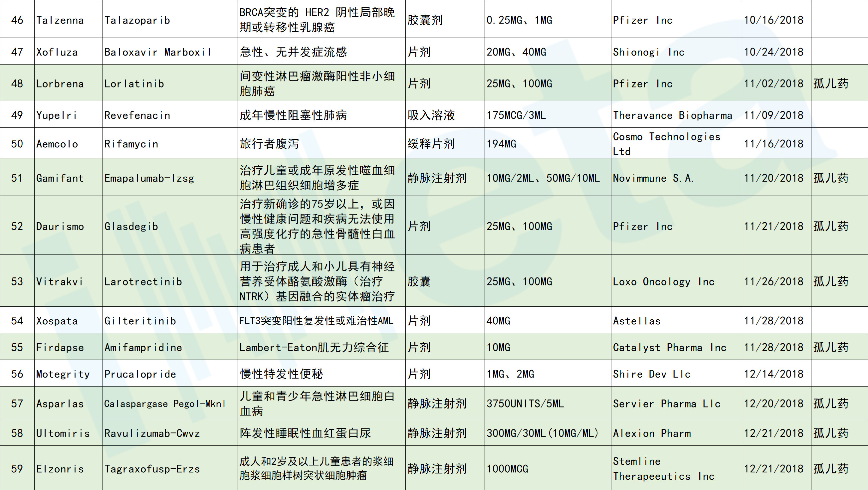The image size is (868, 490).
Task: Click the Yupelri cell
Action: 69,114
